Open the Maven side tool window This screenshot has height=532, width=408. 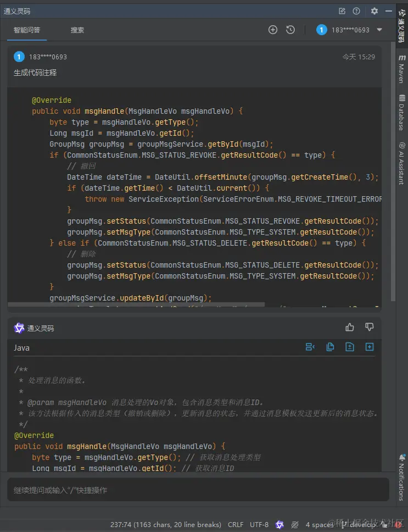click(401, 69)
